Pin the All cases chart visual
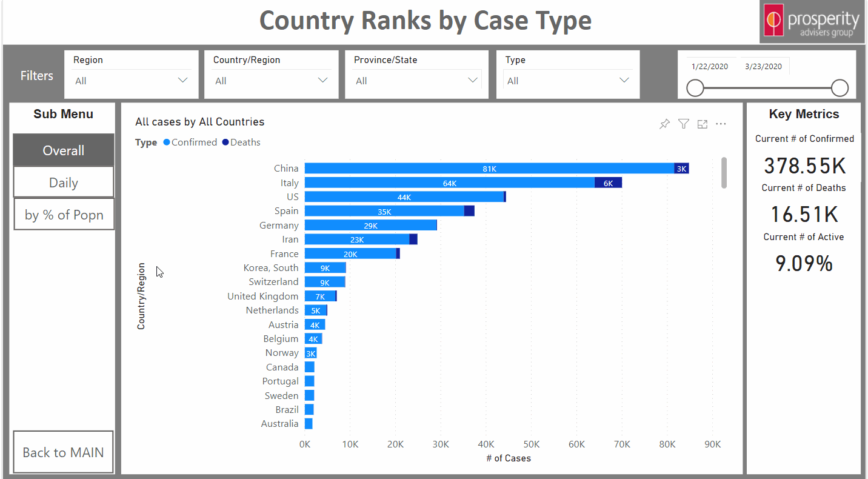The height and width of the screenshot is (479, 868). (x=665, y=124)
